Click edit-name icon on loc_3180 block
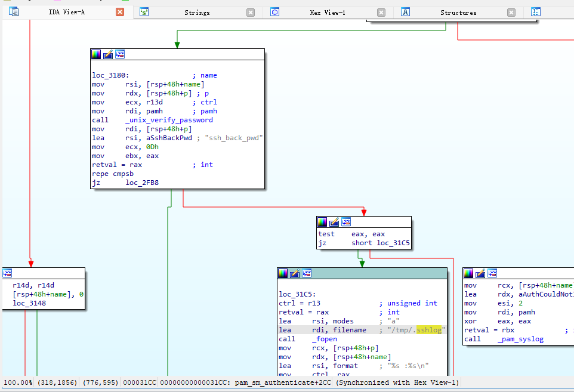574x392 pixels. tap(108, 54)
